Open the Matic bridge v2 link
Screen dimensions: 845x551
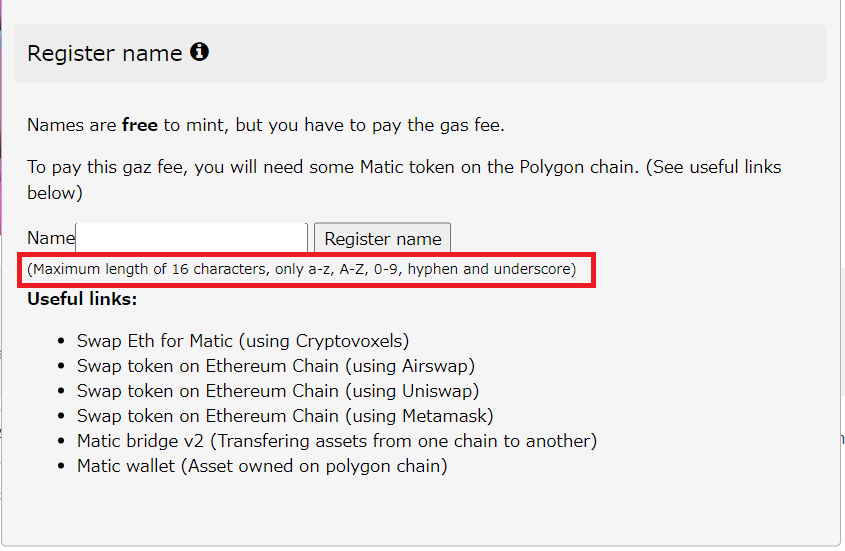point(337,441)
